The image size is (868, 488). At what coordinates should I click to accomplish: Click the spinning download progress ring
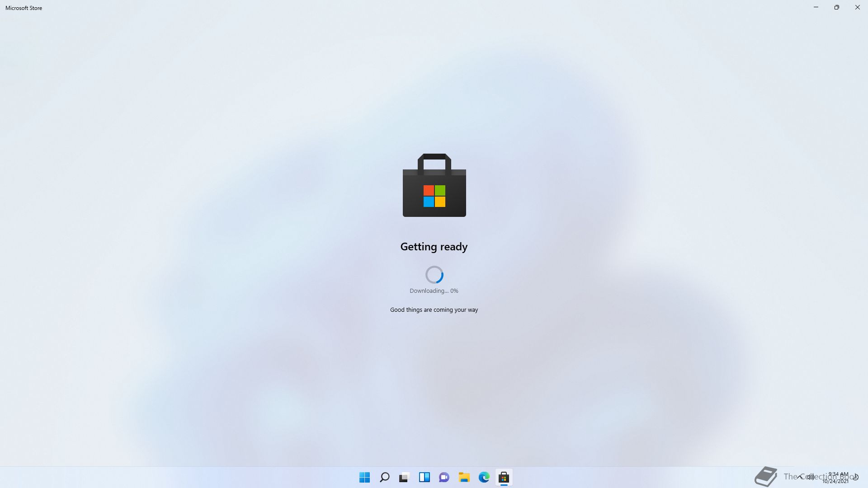tap(434, 274)
